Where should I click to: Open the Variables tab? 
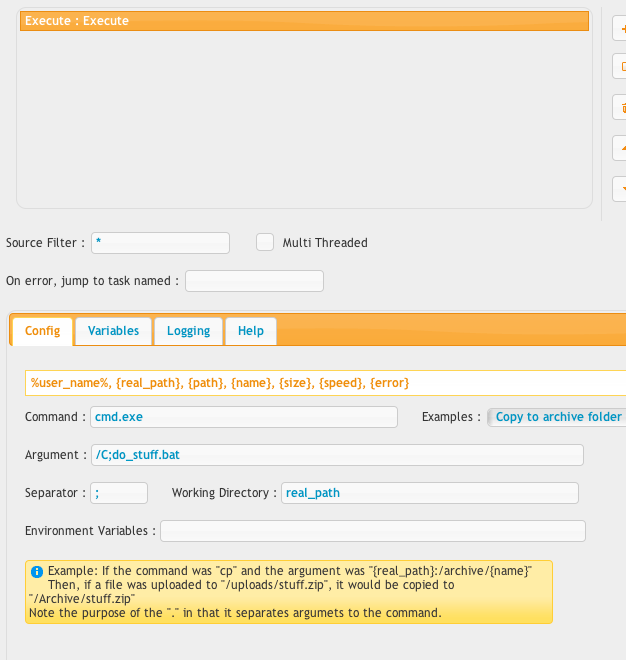[x=113, y=331]
